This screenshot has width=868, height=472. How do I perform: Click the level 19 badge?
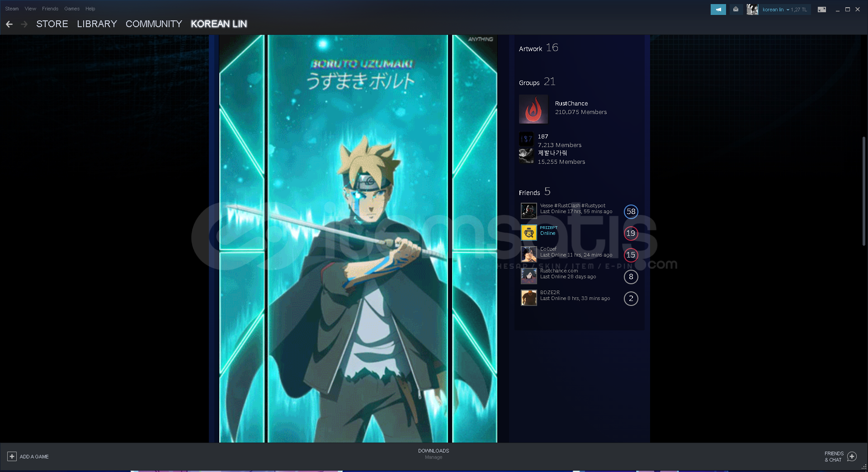[631, 233]
